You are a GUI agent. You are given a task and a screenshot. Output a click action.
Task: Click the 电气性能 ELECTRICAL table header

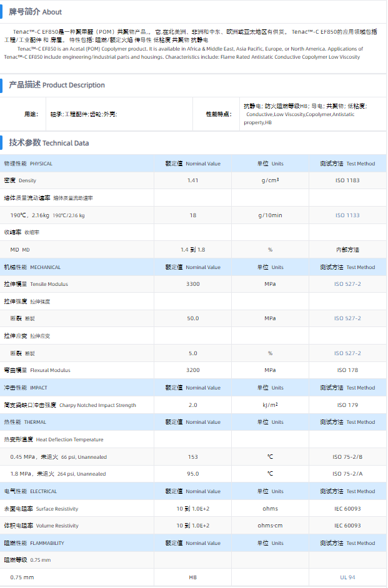[x=31, y=491]
